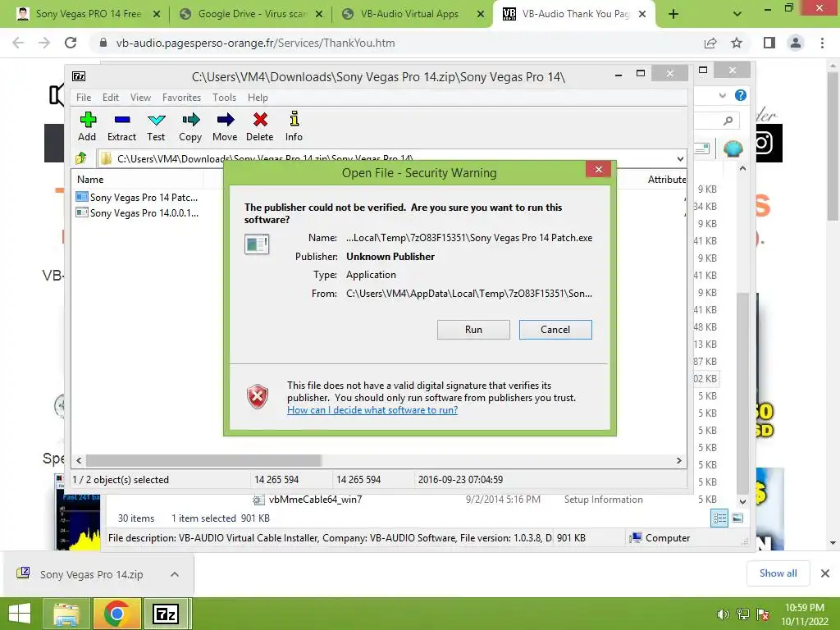Select Sony Vegas Pro 14.0.0.1 file row
The image size is (840, 630).
[x=138, y=212]
